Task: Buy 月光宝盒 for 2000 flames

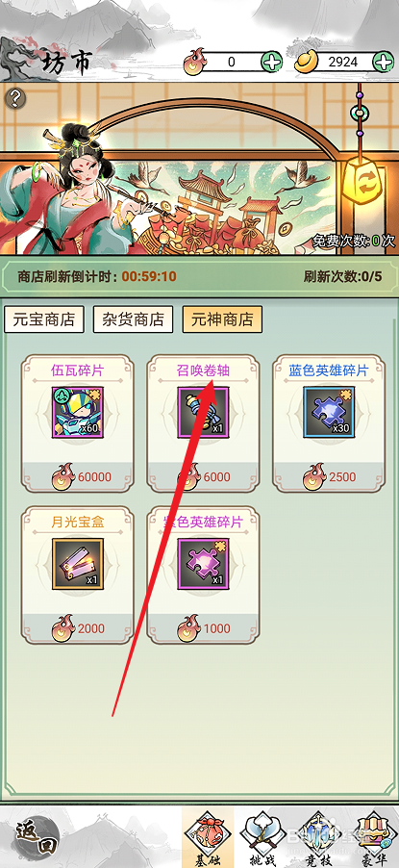Action: click(x=78, y=628)
